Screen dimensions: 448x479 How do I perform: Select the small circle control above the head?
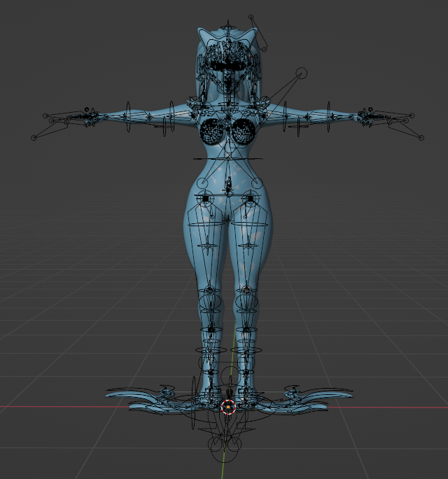tap(250, 17)
